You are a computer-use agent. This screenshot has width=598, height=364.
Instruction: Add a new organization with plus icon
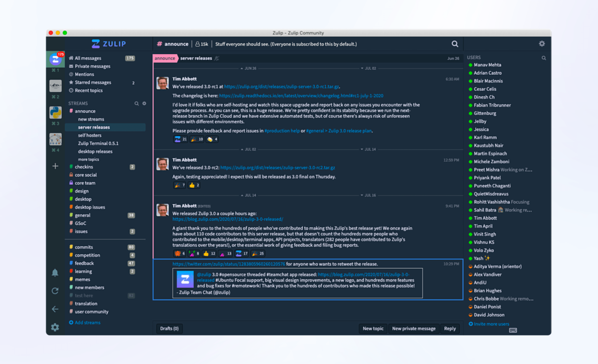tap(55, 166)
